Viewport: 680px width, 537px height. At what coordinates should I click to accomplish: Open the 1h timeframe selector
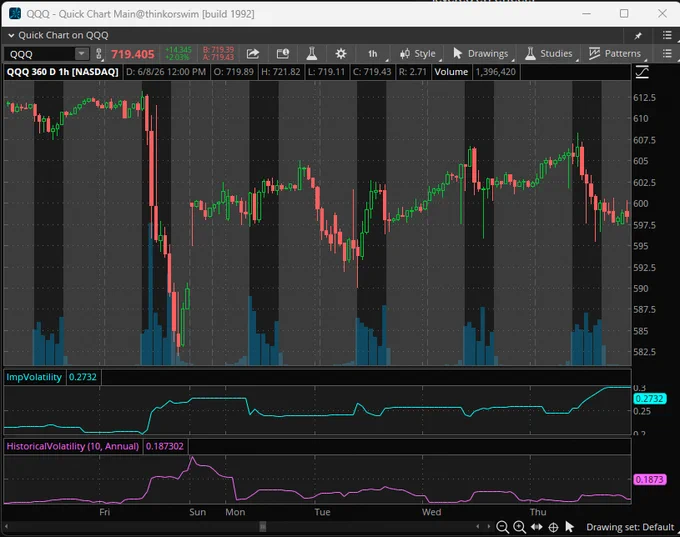pyautogui.click(x=373, y=54)
